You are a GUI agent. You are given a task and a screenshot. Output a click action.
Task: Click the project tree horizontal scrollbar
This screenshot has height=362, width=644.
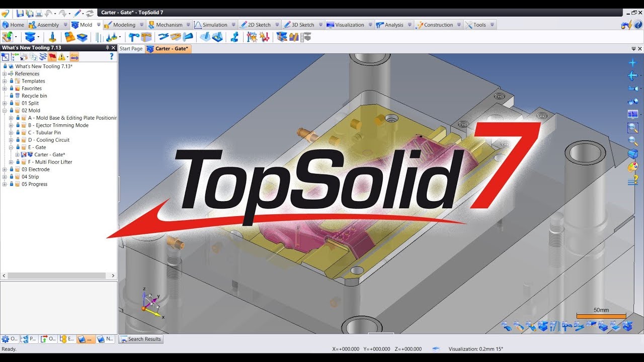[56, 276]
